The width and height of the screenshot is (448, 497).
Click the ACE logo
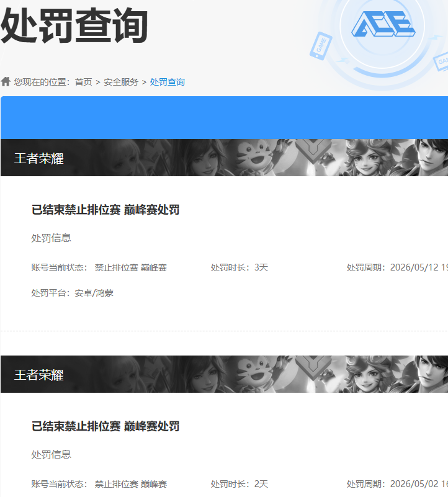coord(383,24)
